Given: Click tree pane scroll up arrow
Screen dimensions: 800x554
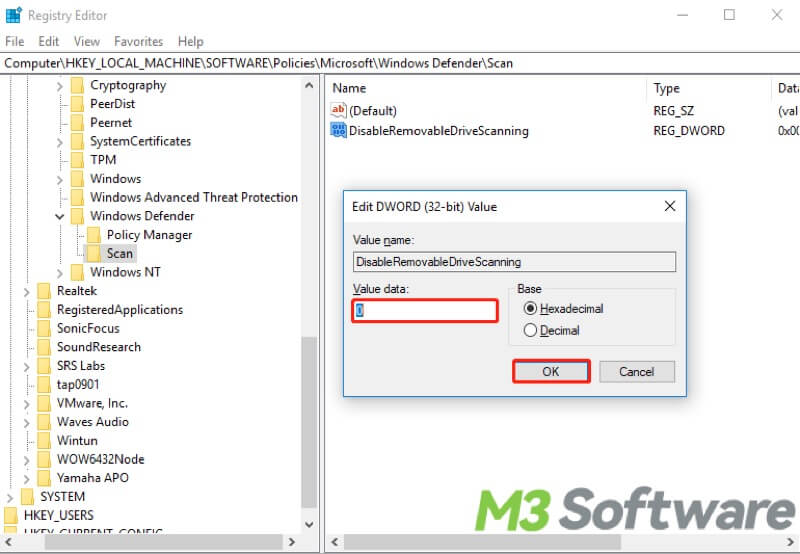Looking at the screenshot, I should (x=309, y=85).
